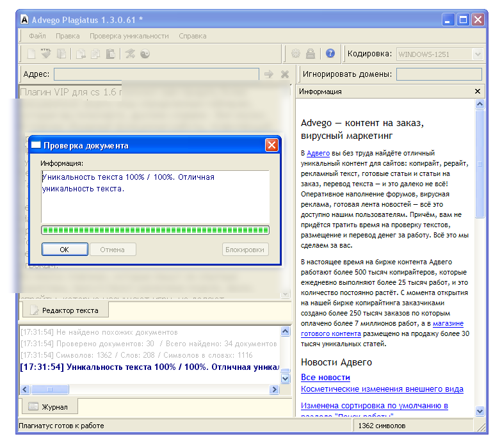493x448 pixels.
Task: Click log line 'Символов: 1362 / Слов: 208'
Action: click(x=136, y=355)
